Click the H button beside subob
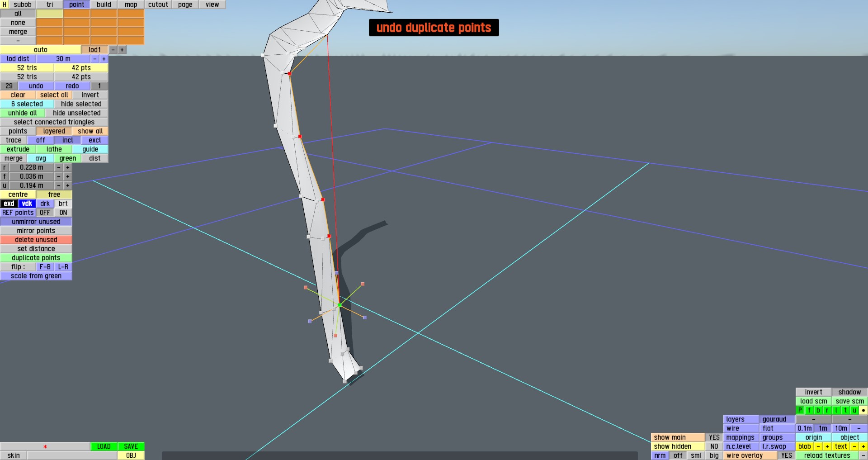 pyautogui.click(x=4, y=5)
